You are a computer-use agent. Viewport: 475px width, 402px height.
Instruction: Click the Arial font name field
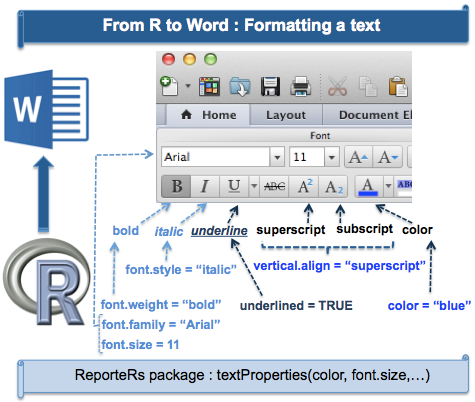(215, 157)
